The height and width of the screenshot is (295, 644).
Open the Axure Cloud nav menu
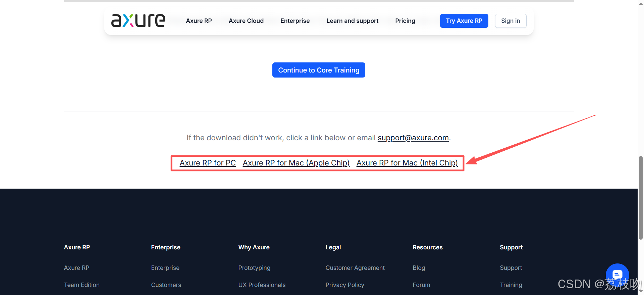[246, 21]
